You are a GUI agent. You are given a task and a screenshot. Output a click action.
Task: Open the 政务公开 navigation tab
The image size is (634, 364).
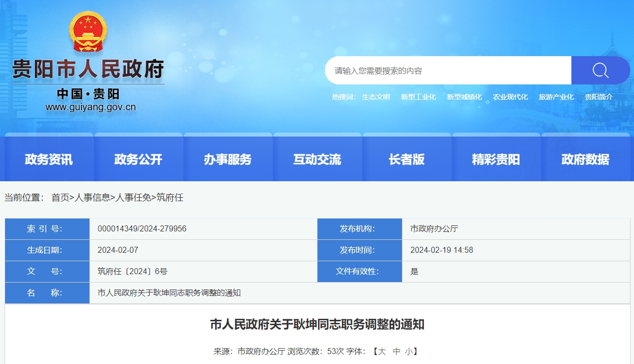click(x=138, y=159)
